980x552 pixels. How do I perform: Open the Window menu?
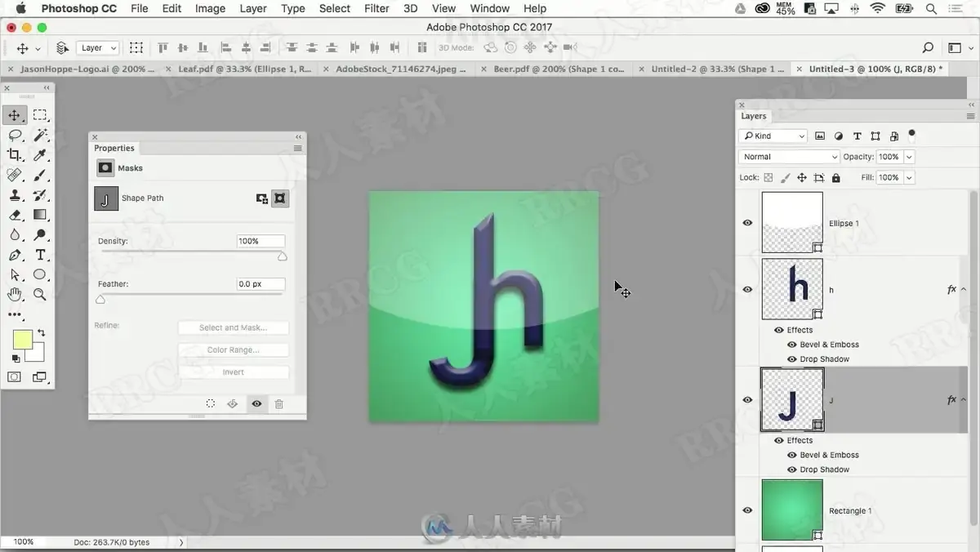pyautogui.click(x=490, y=8)
